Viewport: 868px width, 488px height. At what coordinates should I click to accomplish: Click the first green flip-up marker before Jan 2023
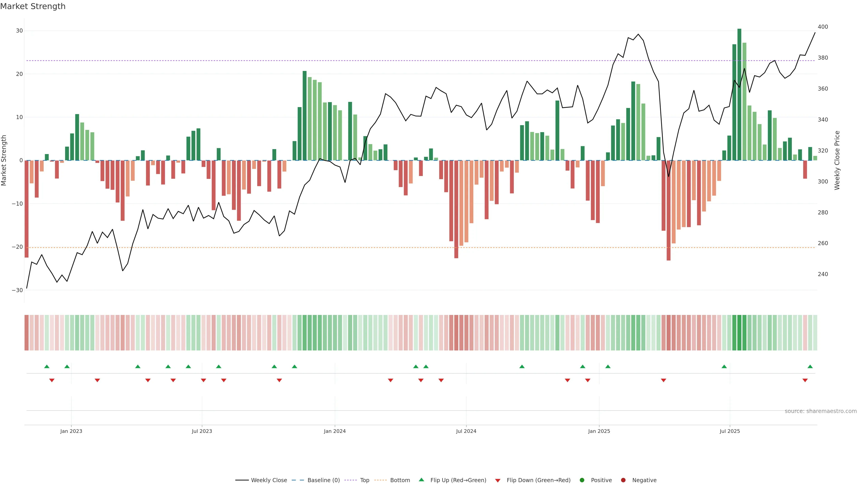tap(47, 366)
